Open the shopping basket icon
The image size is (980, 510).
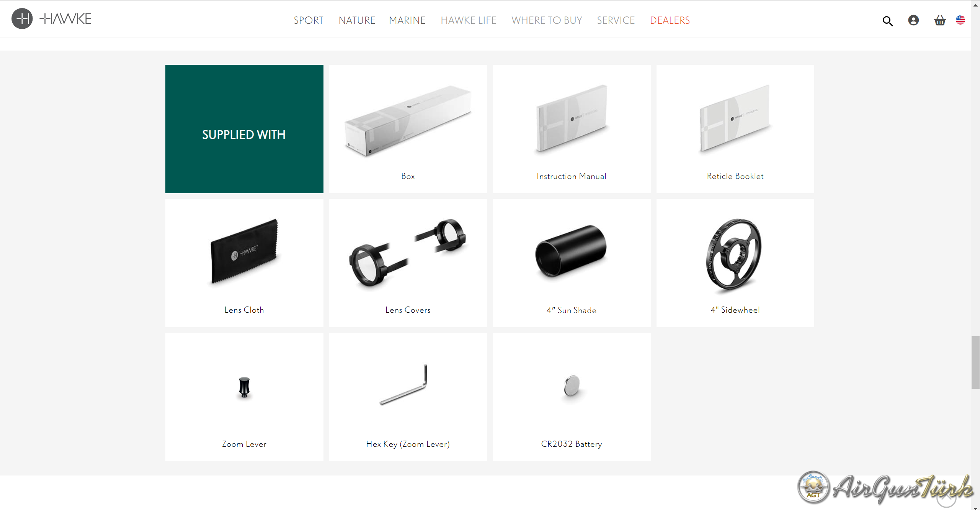click(939, 20)
